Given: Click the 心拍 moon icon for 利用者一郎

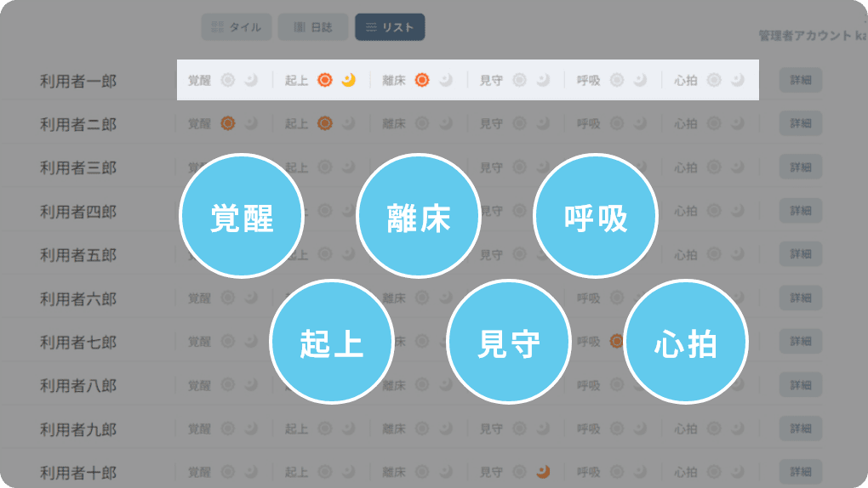Looking at the screenshot, I should 738,80.
